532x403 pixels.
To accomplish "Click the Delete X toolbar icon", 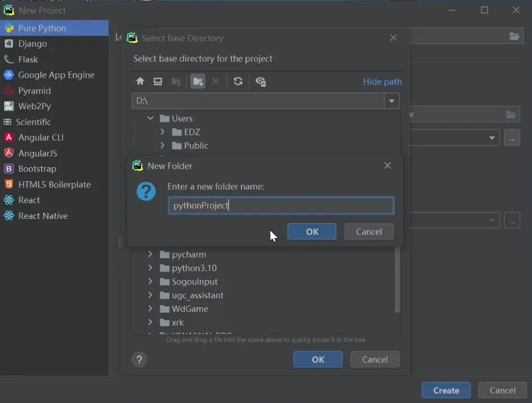I will click(215, 82).
